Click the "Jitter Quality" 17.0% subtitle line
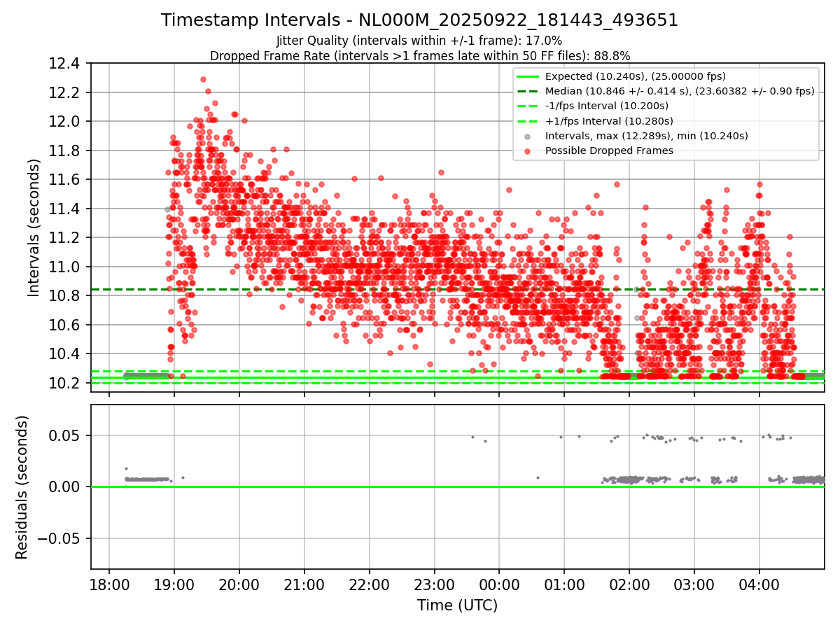This screenshot has height=630, width=840. 419,41
